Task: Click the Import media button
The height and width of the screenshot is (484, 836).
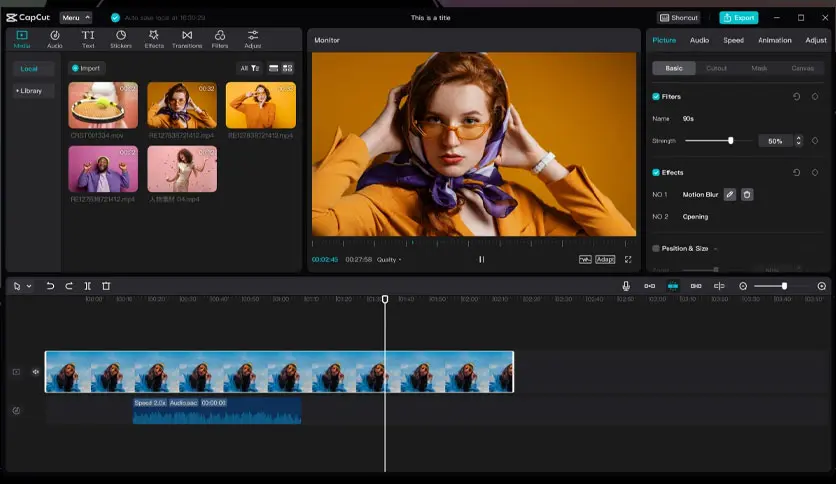Action: [x=86, y=68]
